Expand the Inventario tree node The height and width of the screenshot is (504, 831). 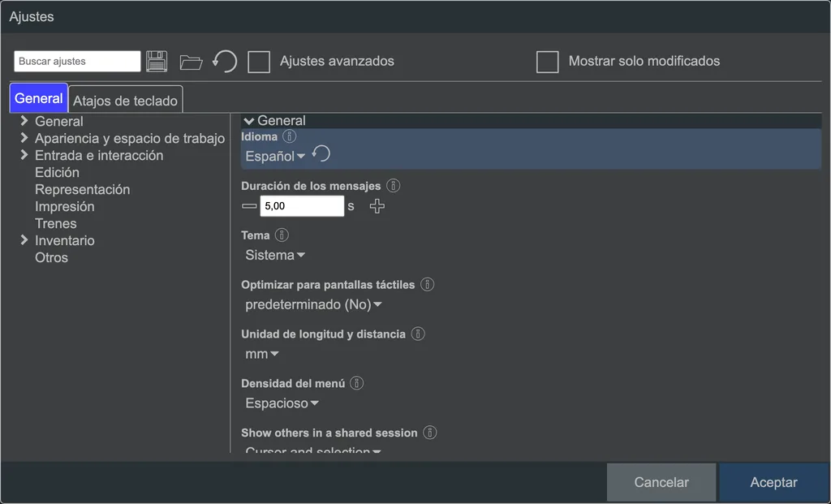(x=24, y=240)
